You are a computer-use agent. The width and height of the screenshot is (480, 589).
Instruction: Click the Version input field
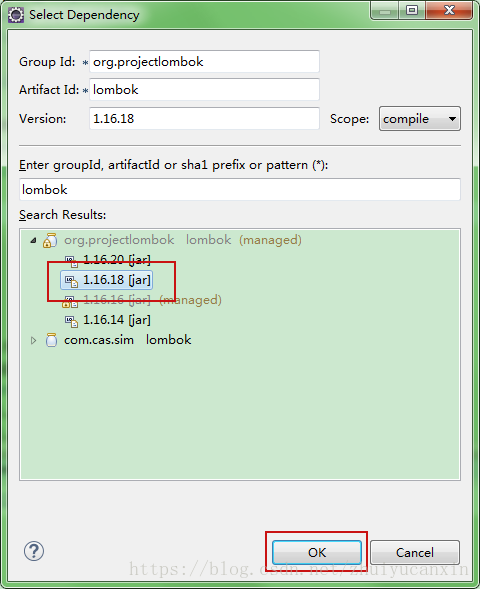(x=204, y=119)
